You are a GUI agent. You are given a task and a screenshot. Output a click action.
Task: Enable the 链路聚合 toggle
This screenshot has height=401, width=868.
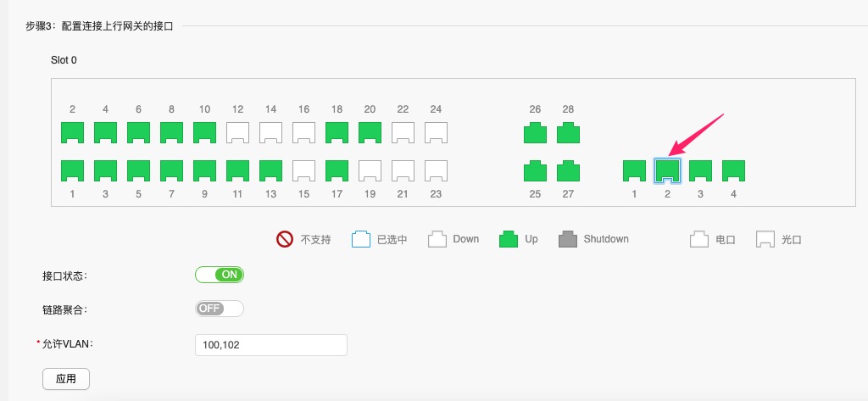click(220, 309)
